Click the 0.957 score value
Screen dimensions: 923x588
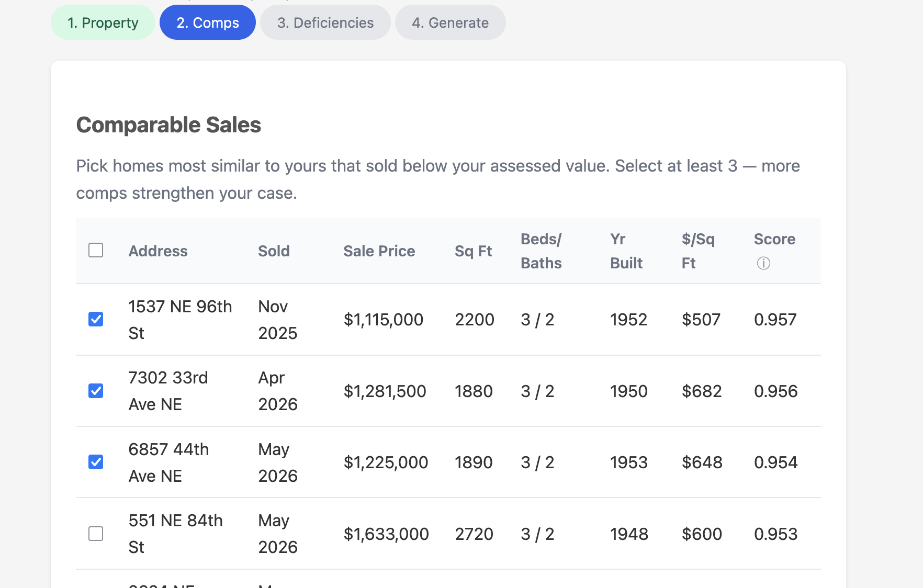(775, 320)
